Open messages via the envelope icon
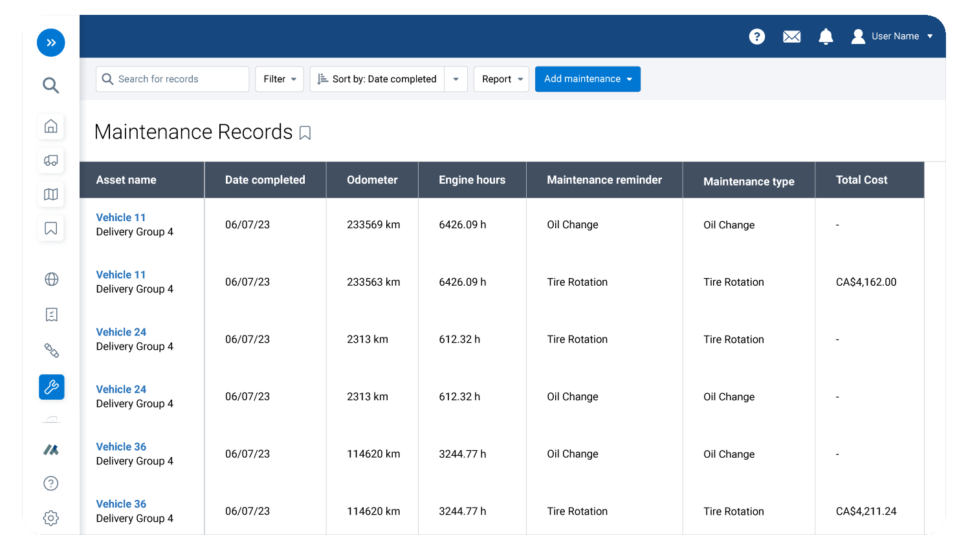This screenshot has height=560, width=968. [791, 36]
